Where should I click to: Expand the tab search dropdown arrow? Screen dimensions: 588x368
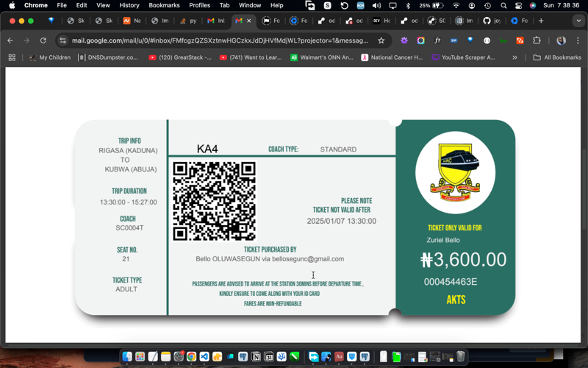click(x=578, y=21)
